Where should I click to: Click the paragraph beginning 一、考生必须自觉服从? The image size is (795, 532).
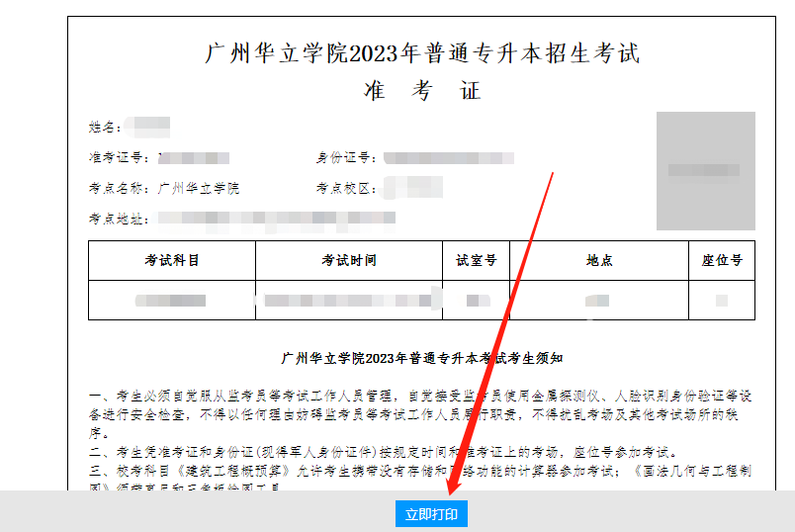[x=420, y=414]
